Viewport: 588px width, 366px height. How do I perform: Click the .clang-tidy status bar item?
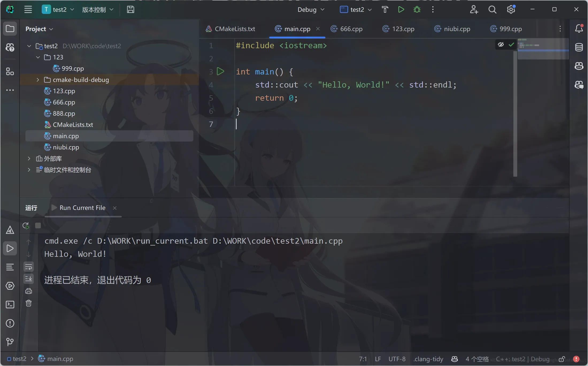428,359
